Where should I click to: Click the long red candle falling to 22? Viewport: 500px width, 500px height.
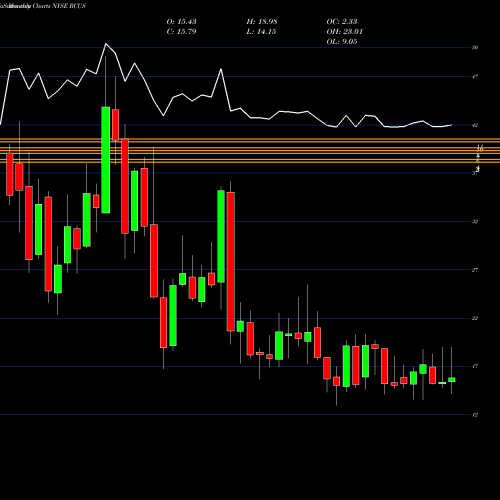[231, 262]
